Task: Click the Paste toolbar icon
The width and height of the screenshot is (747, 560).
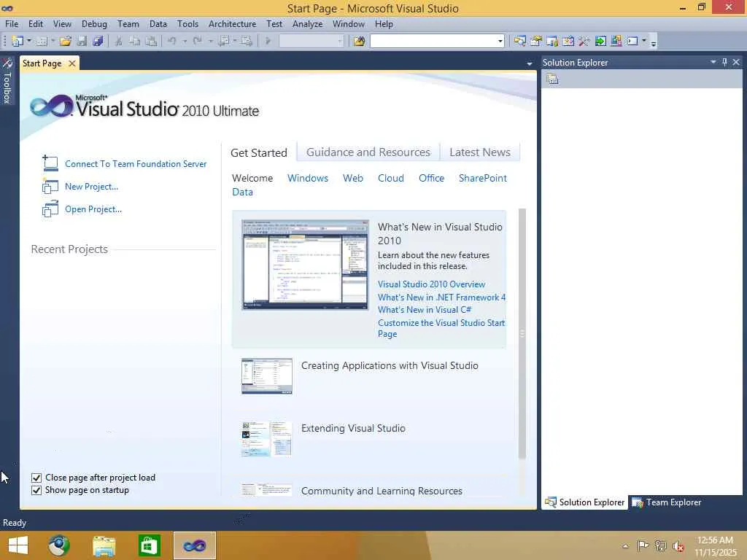Action: tap(151, 41)
